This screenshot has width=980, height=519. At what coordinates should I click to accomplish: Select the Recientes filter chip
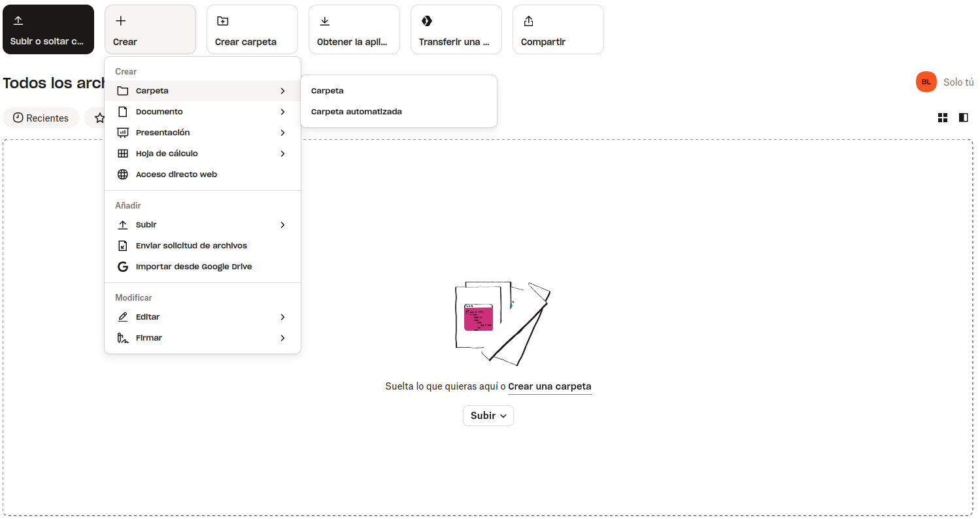[x=41, y=118]
